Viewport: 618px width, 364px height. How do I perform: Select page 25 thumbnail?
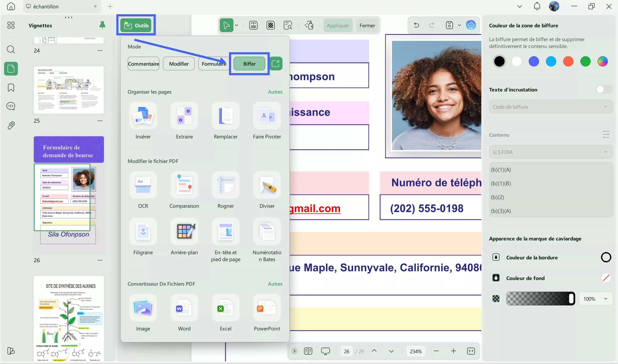coord(69,90)
